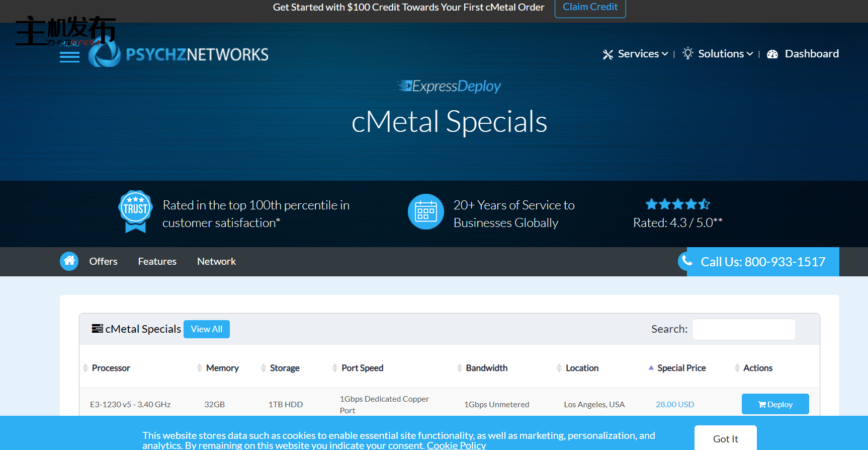Click the phone icon beside Call Us
This screenshot has width=868, height=450.
tap(687, 261)
